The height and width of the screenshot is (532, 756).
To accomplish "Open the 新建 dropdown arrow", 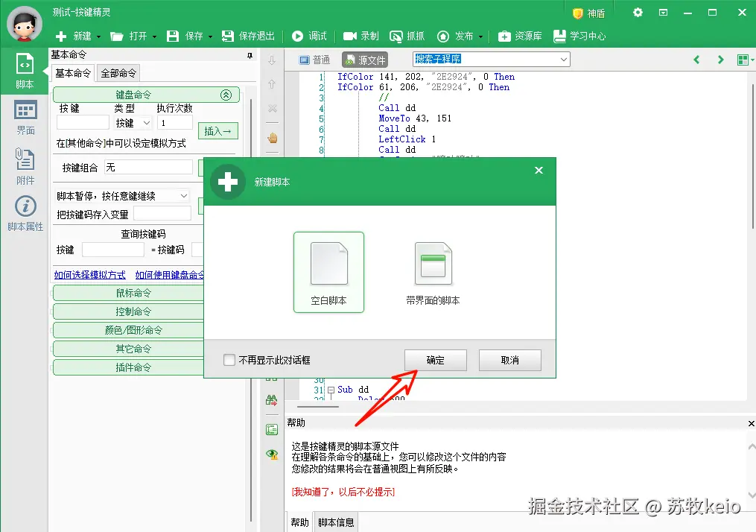I will pos(98,37).
